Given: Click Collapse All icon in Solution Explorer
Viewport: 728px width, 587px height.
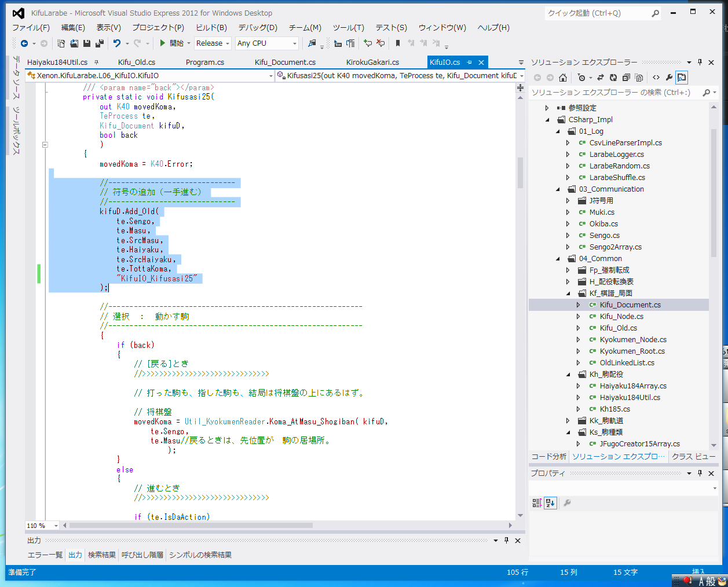Looking at the screenshot, I should pyautogui.click(x=626, y=78).
